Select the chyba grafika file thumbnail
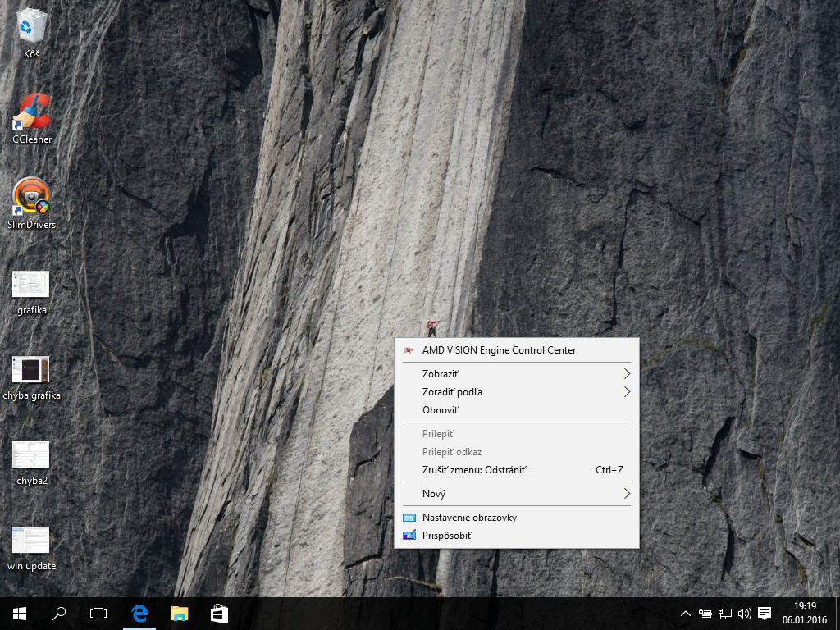Image resolution: width=840 pixels, height=630 pixels. click(31, 370)
